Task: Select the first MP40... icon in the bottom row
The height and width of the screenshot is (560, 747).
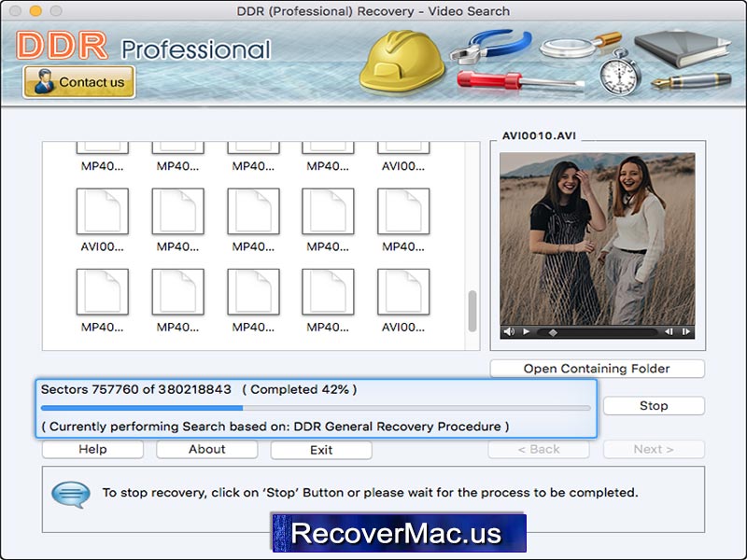Action: point(102,291)
